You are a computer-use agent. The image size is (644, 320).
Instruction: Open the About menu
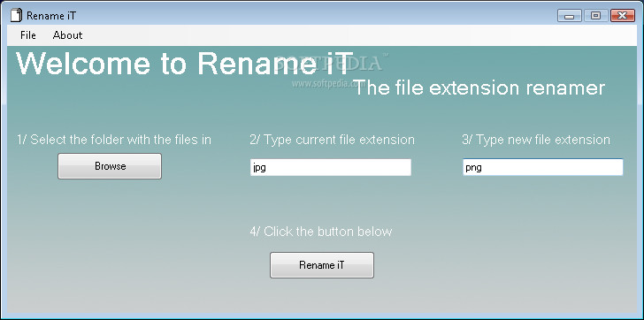68,35
